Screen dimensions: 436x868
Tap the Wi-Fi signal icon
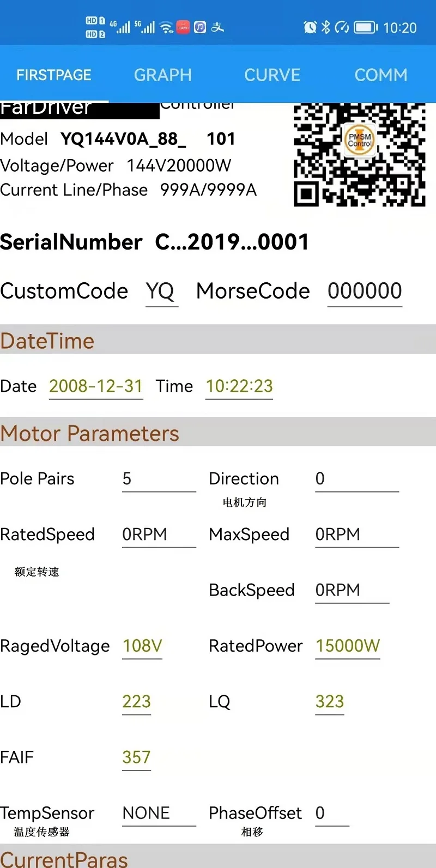point(167,27)
